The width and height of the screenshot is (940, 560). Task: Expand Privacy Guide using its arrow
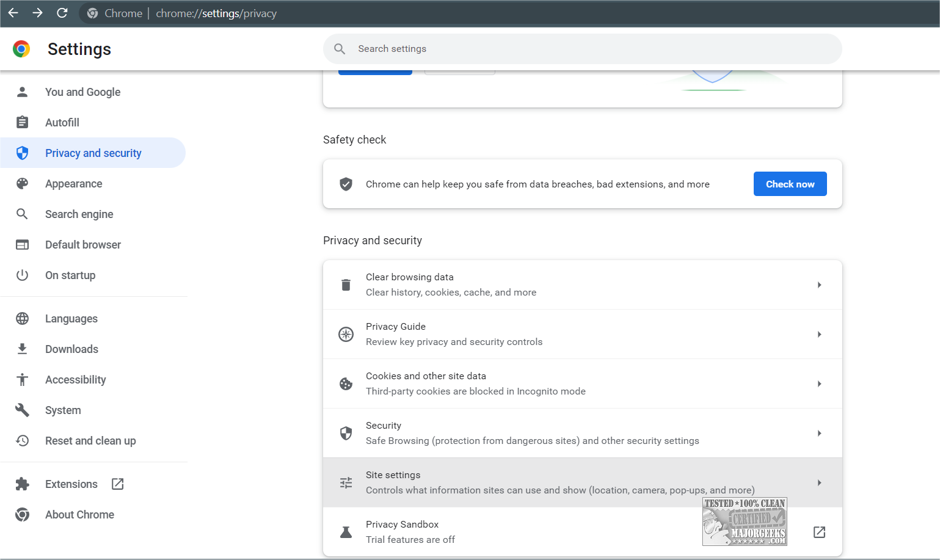coord(820,334)
